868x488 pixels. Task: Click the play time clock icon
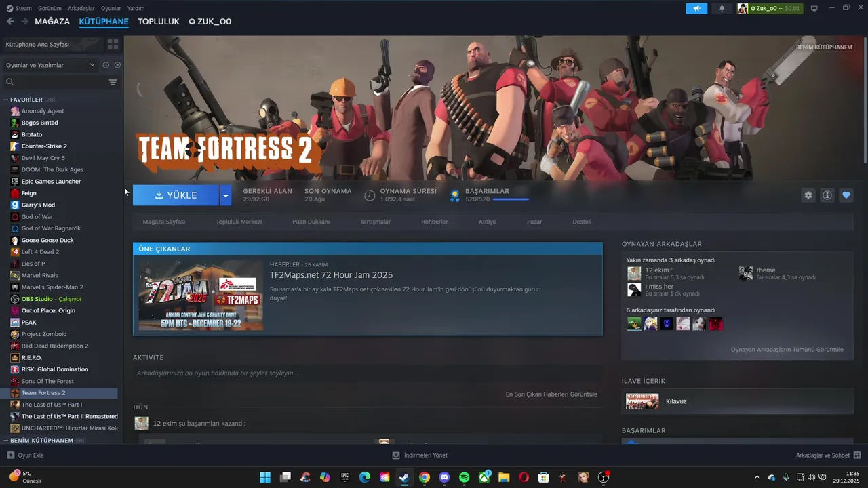370,195
